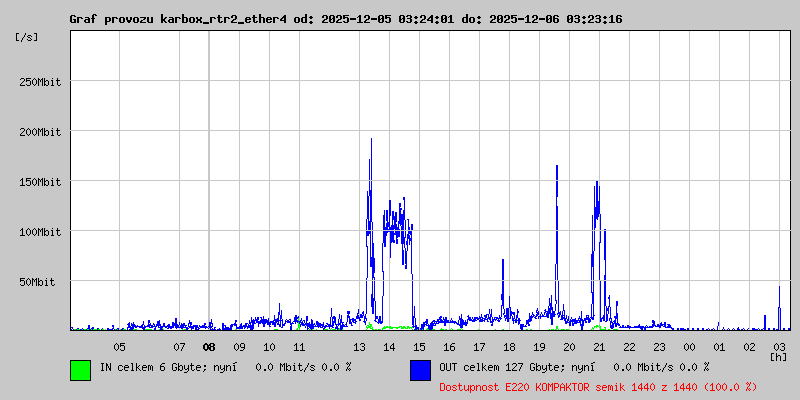
Task: Select the '250Mbit' y-axis label
Action: point(40,82)
